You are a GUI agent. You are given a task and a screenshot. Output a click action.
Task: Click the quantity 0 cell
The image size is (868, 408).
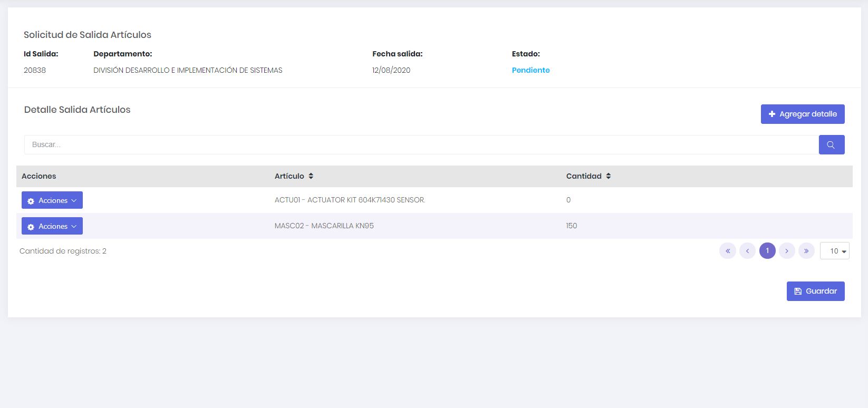click(x=568, y=200)
